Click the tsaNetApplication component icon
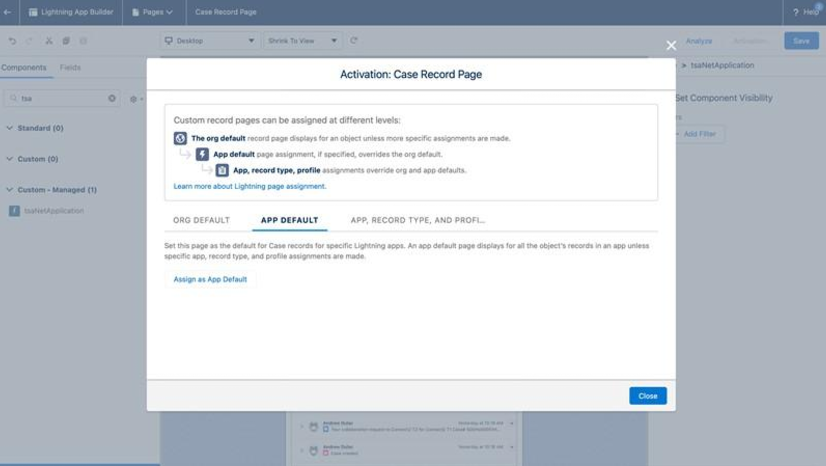Image resolution: width=826 pixels, height=466 pixels. coord(14,211)
